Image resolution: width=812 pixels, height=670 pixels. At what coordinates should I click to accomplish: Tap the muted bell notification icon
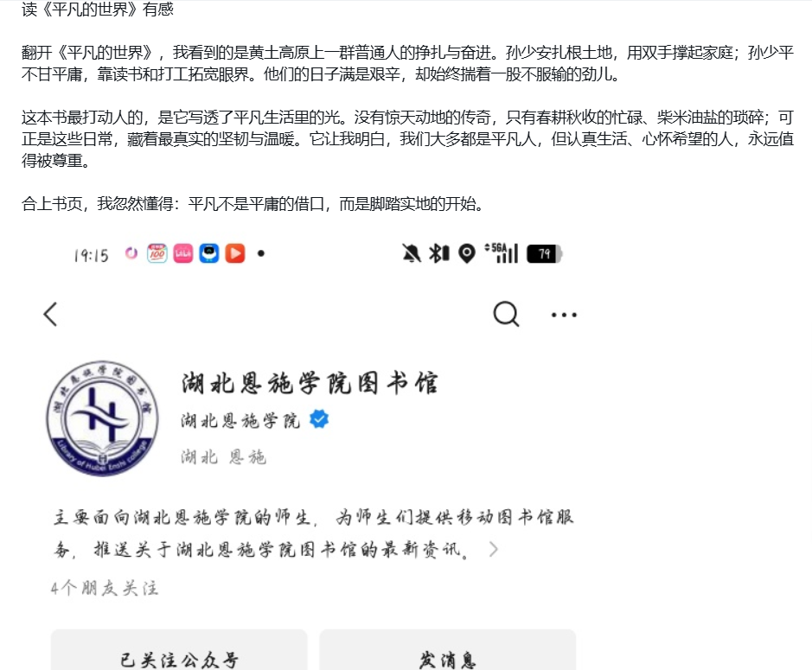412,253
